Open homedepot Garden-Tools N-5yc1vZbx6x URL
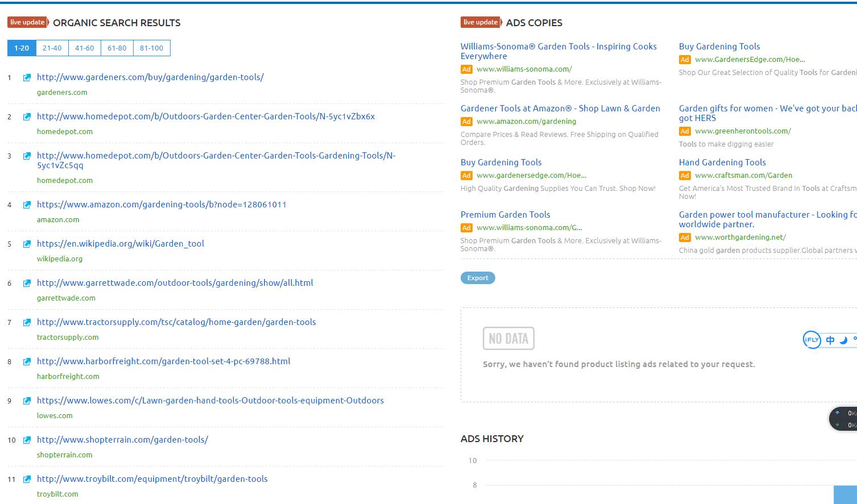 (206, 116)
